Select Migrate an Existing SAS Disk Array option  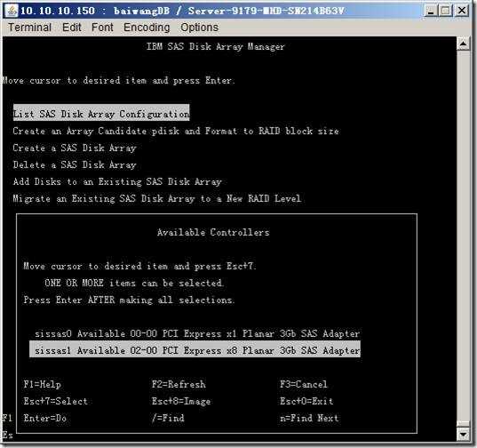point(157,199)
